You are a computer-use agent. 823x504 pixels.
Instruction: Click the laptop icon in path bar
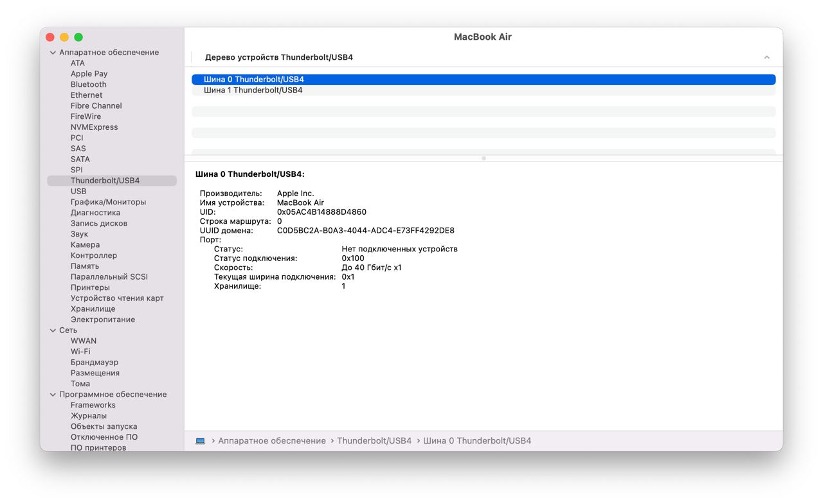pos(201,441)
